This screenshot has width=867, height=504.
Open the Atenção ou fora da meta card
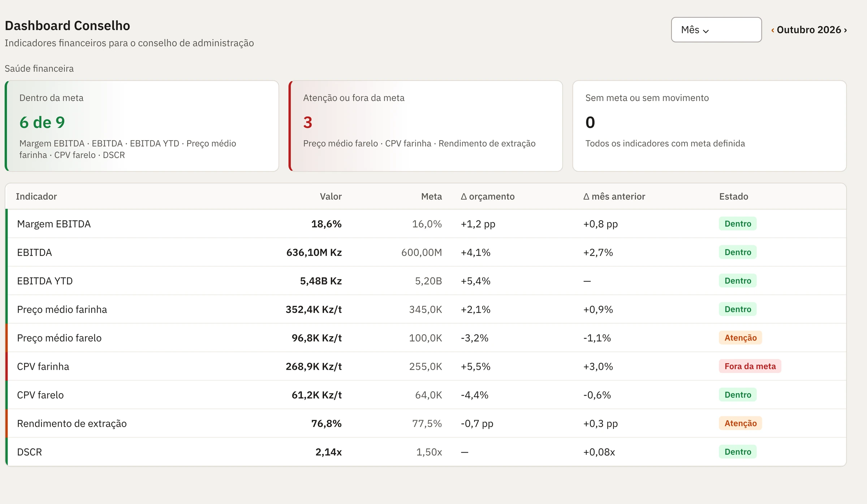pyautogui.click(x=426, y=126)
